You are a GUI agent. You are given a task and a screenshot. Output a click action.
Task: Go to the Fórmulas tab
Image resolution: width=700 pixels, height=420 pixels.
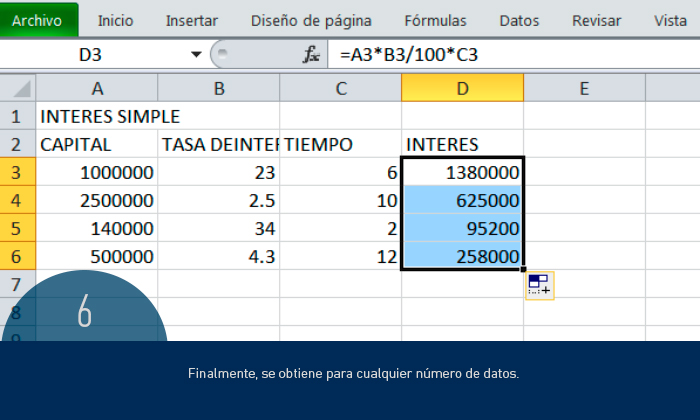tap(435, 20)
